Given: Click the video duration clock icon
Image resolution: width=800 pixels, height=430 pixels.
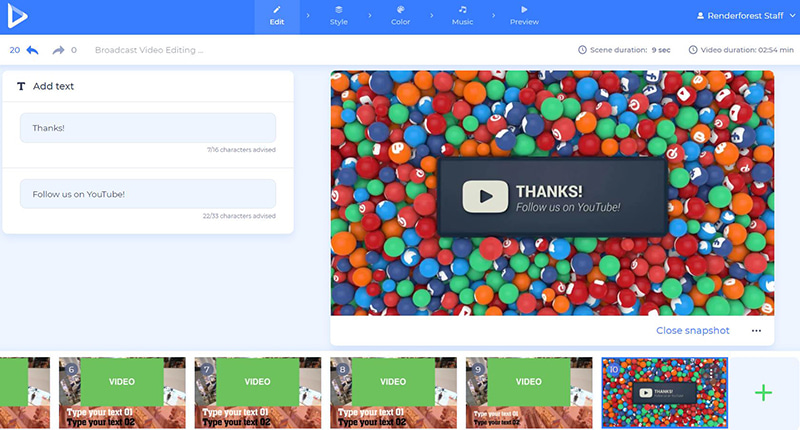Looking at the screenshot, I should [693, 50].
